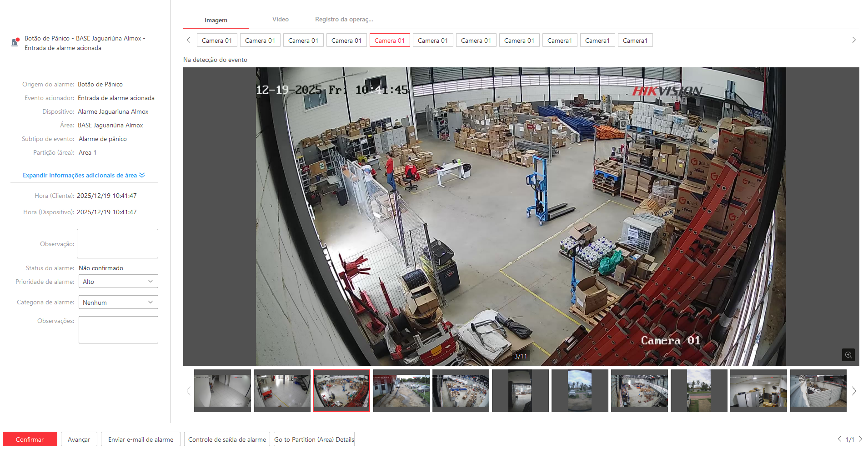868x449 pixels.
Task: Click next arrow beside thumbnail strip
Action: click(x=853, y=391)
